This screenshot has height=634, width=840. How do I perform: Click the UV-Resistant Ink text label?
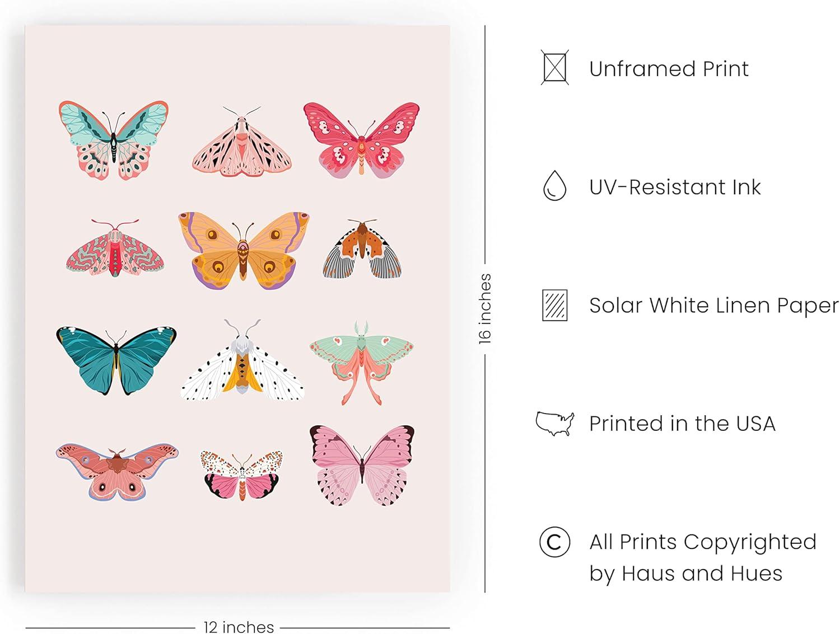675,187
